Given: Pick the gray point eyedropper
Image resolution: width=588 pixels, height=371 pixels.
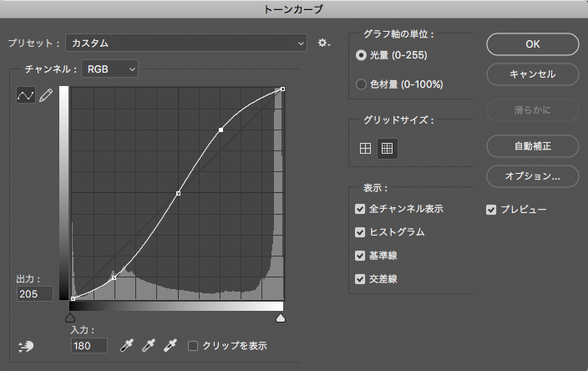Looking at the screenshot, I should pos(148,345).
